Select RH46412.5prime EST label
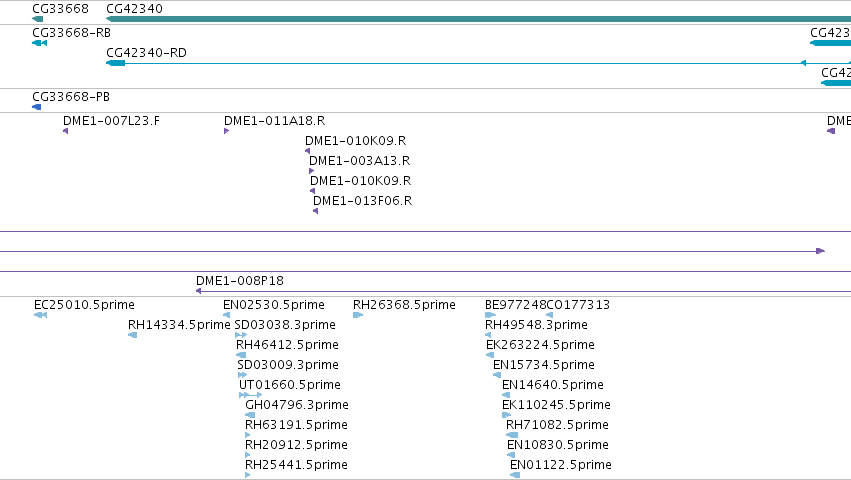Viewport: 851px width, 480px height. pos(287,345)
